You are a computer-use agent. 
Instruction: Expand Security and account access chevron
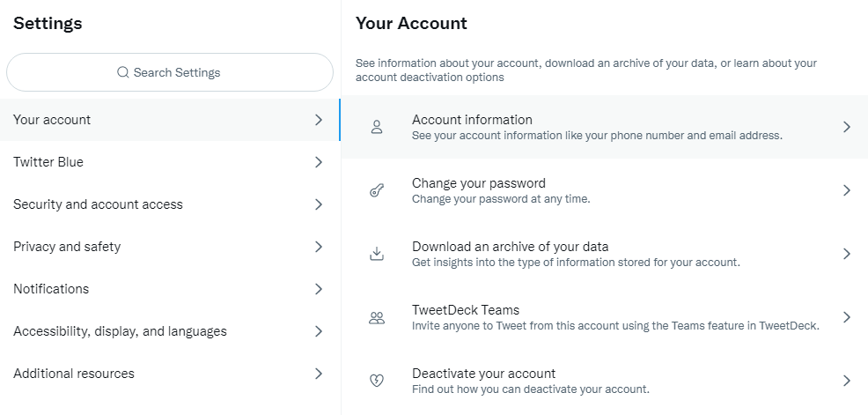click(x=319, y=204)
